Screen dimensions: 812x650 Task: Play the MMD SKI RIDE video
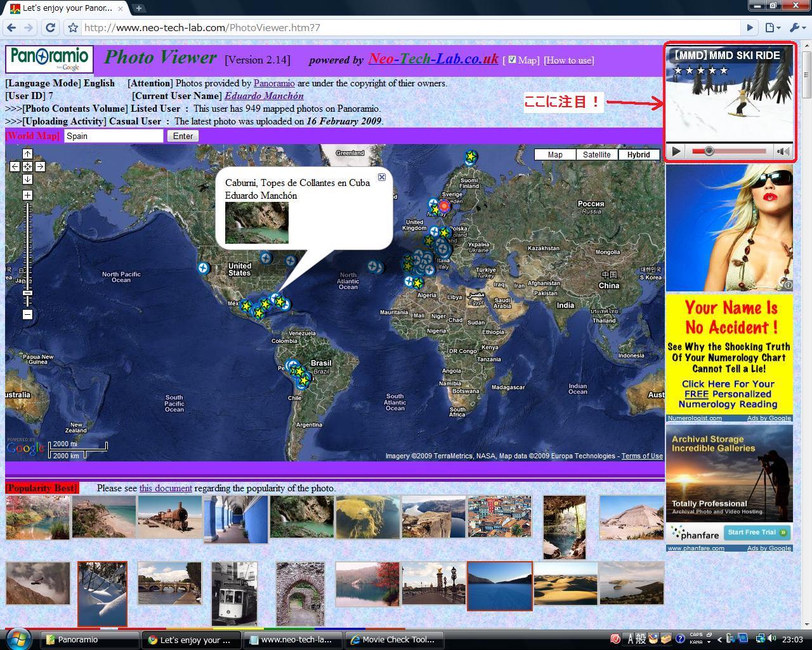pos(676,151)
